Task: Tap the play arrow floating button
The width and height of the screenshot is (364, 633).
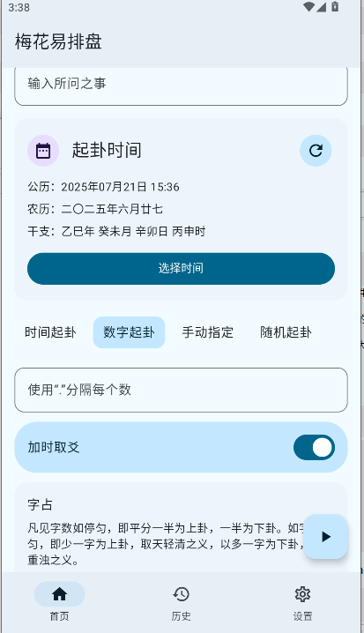Action: (x=326, y=537)
